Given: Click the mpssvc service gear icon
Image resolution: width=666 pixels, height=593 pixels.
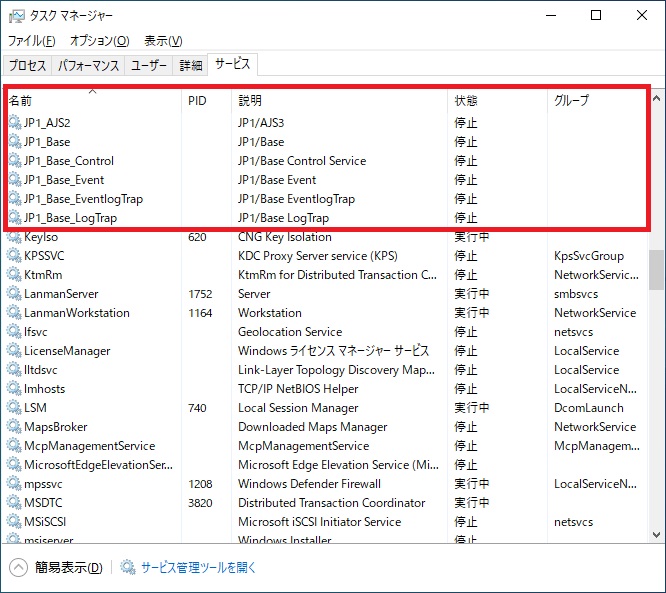Looking at the screenshot, I should (x=14, y=484).
